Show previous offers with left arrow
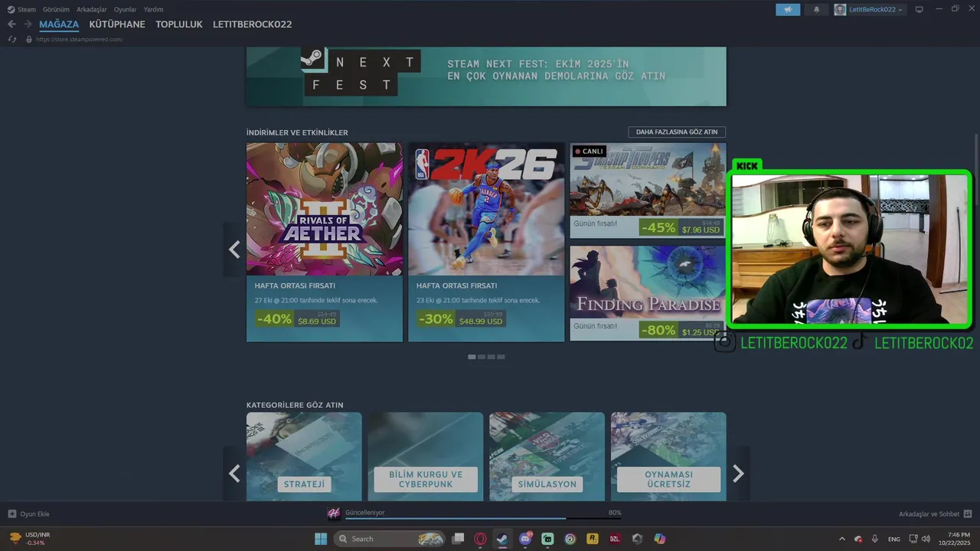The height and width of the screenshot is (551, 980). tap(234, 249)
